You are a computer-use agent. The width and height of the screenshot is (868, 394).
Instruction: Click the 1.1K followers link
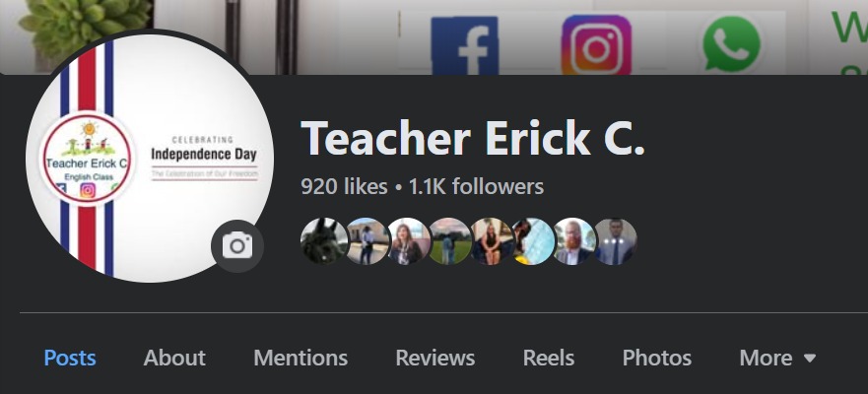pos(476,187)
